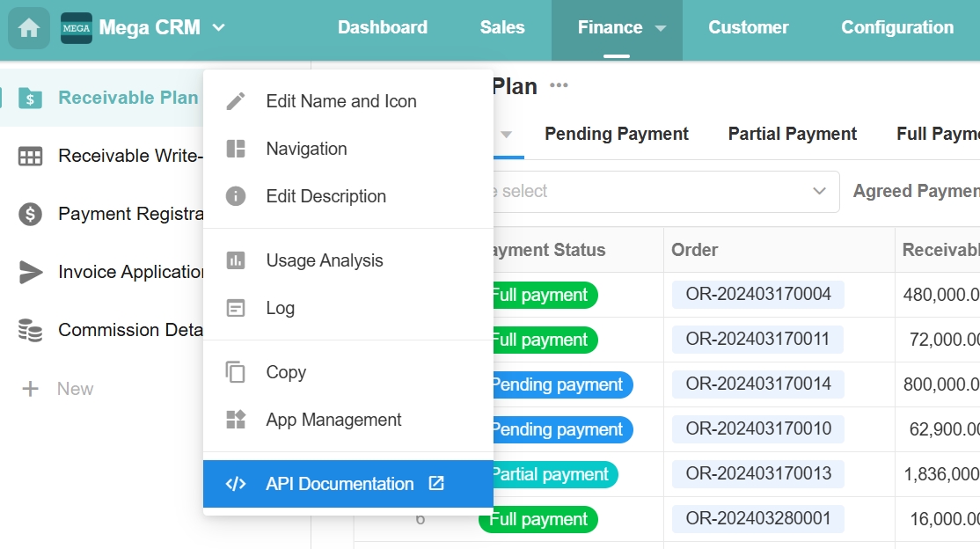Open Payment Registration worksheet
The height and width of the screenshot is (549, 980).
pyautogui.click(x=130, y=214)
